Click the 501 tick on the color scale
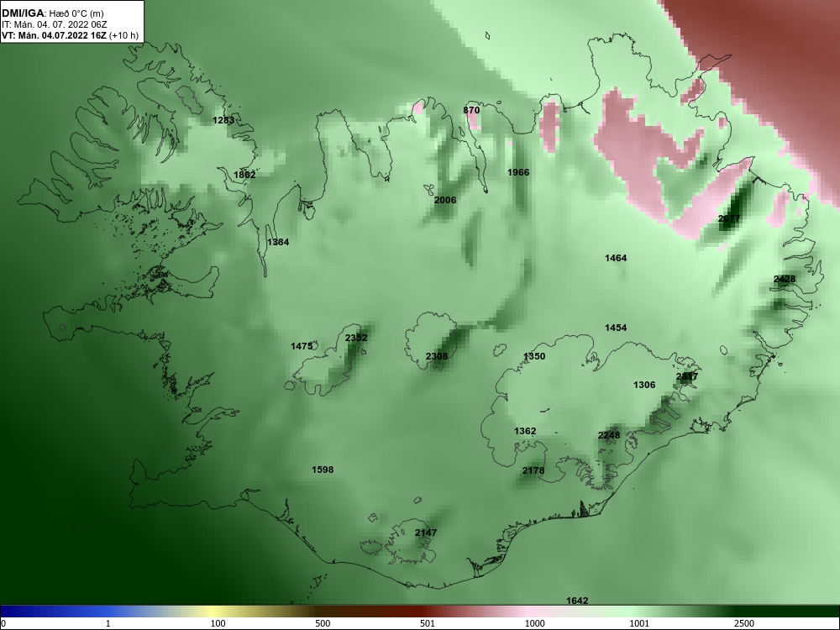The height and width of the screenshot is (630, 840). click(427, 624)
